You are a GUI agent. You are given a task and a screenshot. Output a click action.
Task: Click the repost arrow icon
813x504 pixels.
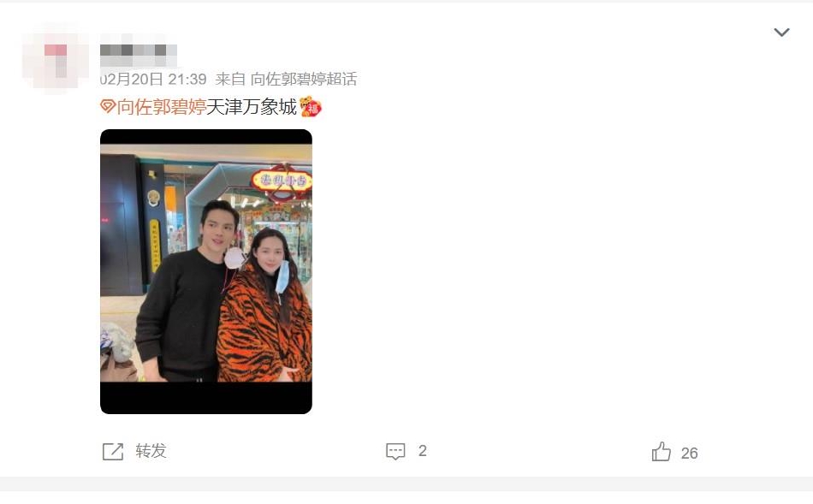[x=113, y=451]
